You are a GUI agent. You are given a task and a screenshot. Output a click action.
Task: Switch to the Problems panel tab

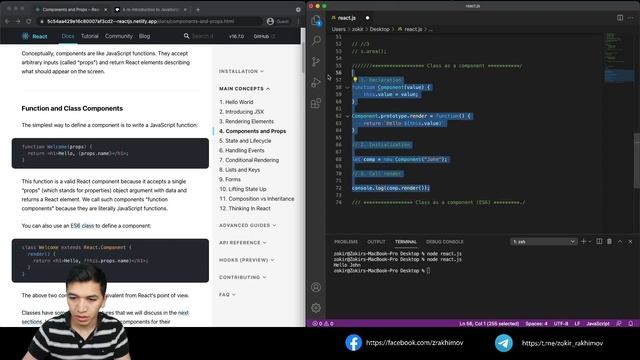[346, 242]
